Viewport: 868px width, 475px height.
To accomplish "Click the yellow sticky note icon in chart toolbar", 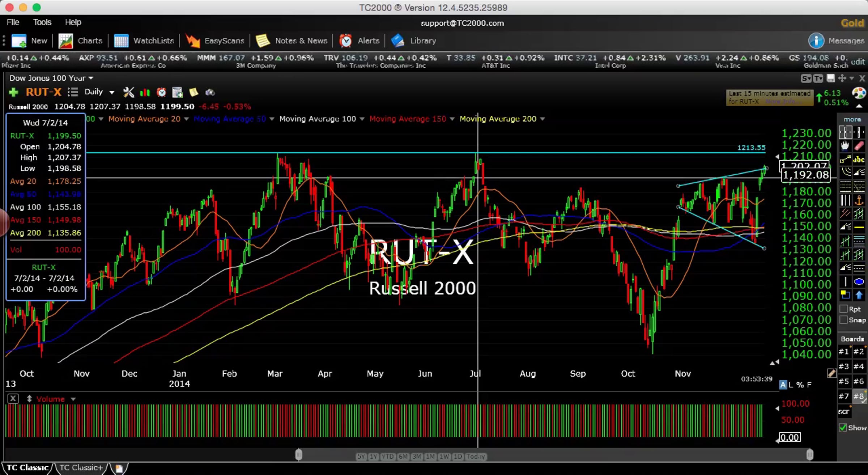I will pyautogui.click(x=193, y=92).
